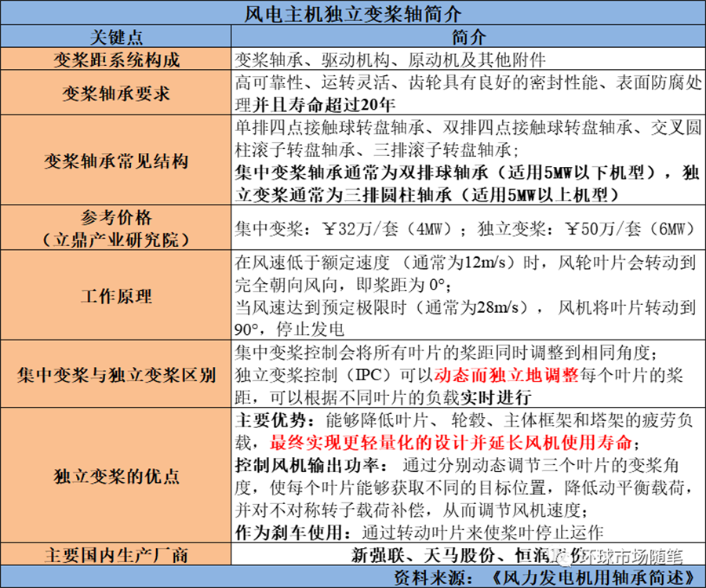Select the cell starting "主要优势：能够降低叶片"
Viewport: 706px width, 588px height.
point(468,475)
